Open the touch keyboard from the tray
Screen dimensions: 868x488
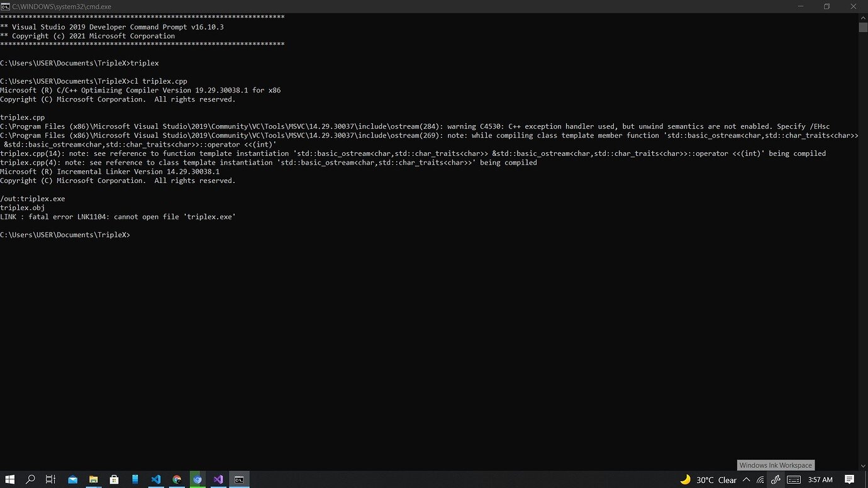click(794, 480)
